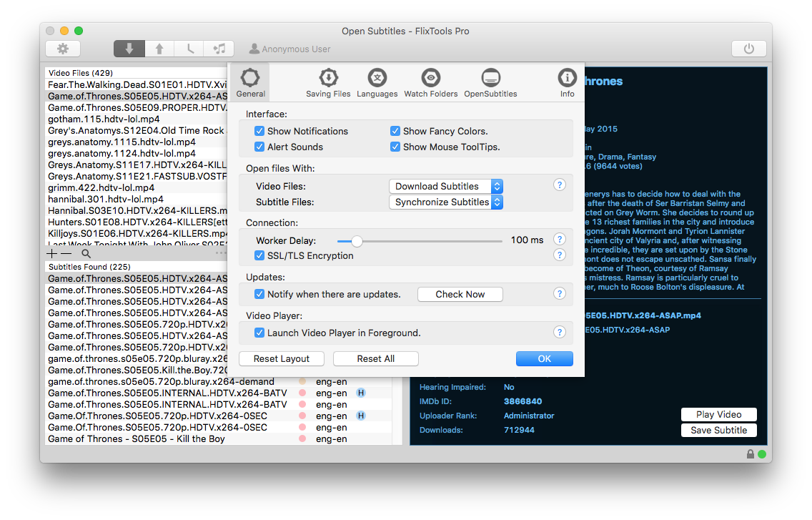Click the music note toolbar icon

(x=219, y=49)
